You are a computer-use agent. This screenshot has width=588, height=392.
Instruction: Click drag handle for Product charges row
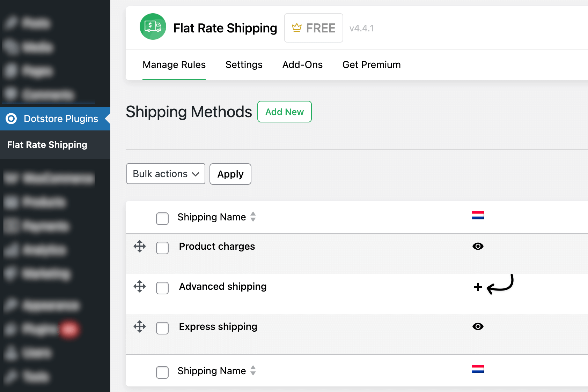pos(140,246)
